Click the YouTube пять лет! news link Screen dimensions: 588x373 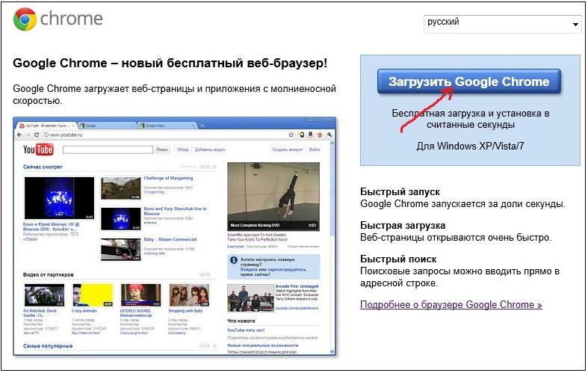coord(246,330)
